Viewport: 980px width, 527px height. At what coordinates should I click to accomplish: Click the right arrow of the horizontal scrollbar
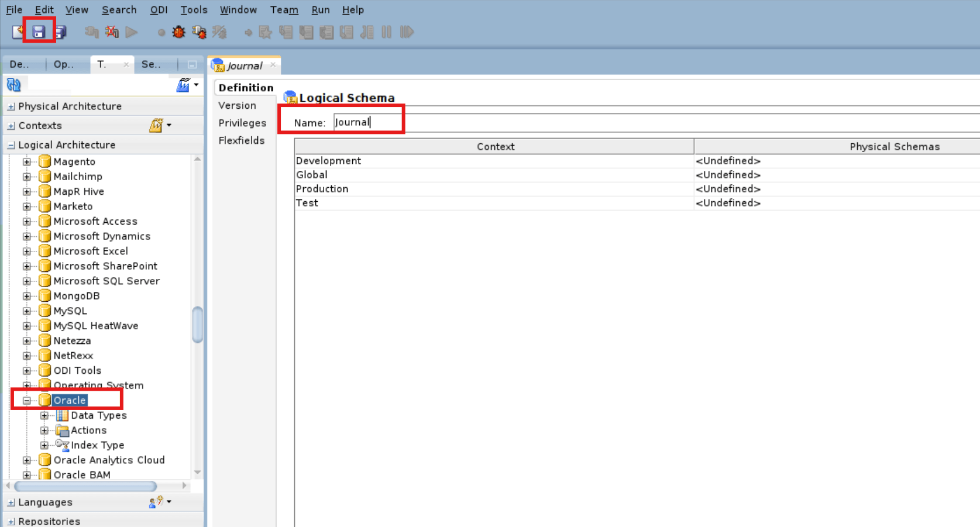185,486
